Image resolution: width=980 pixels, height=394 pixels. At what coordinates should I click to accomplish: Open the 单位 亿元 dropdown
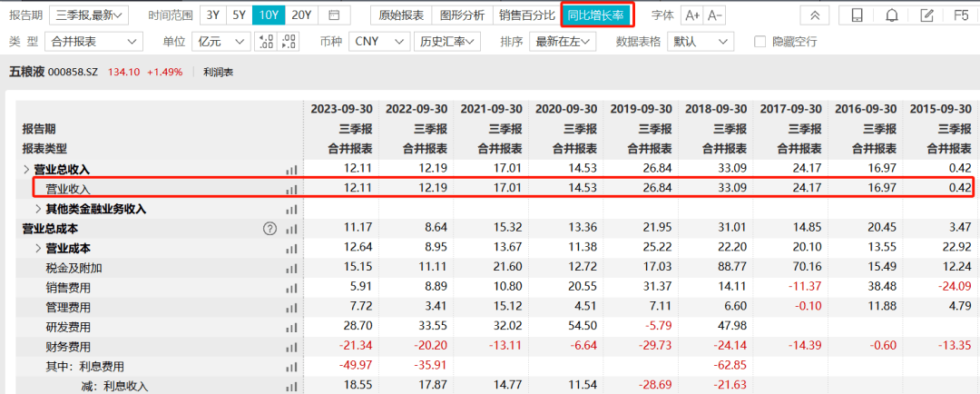point(220,42)
